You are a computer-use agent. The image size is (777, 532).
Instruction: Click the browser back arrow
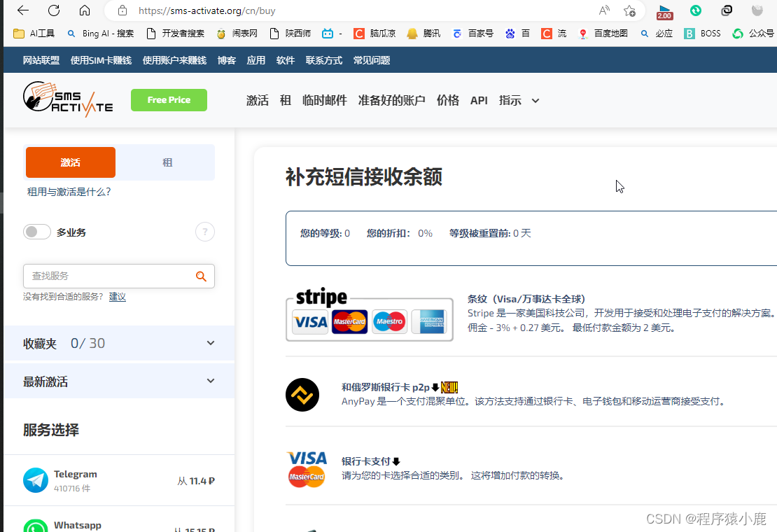pos(23,10)
